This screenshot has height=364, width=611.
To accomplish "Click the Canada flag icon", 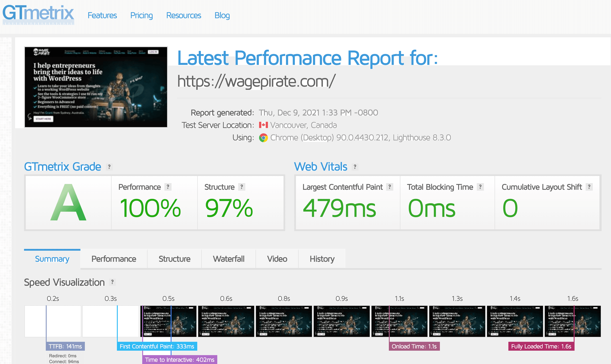I will pyautogui.click(x=263, y=125).
